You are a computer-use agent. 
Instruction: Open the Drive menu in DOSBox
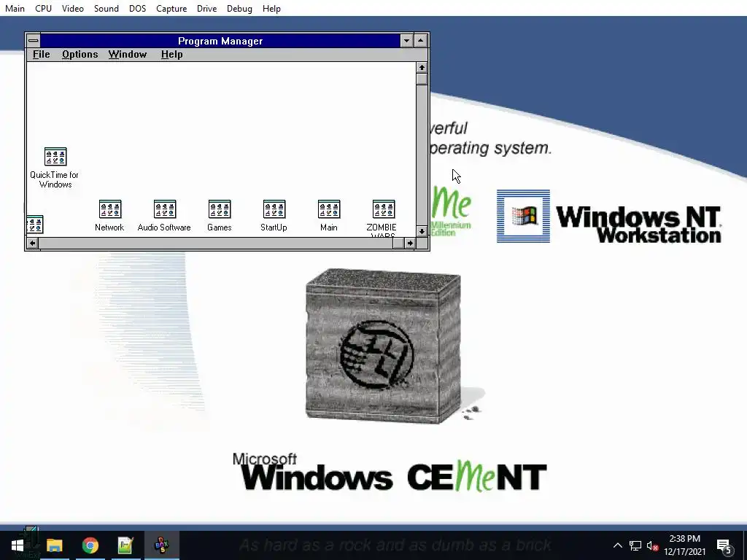(206, 9)
